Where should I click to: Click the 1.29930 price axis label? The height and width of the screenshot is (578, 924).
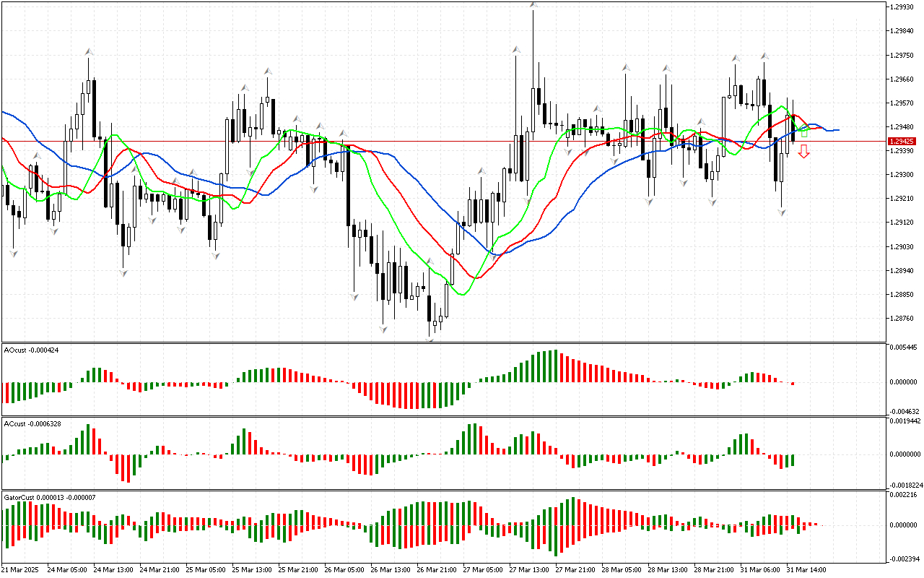[x=902, y=7]
